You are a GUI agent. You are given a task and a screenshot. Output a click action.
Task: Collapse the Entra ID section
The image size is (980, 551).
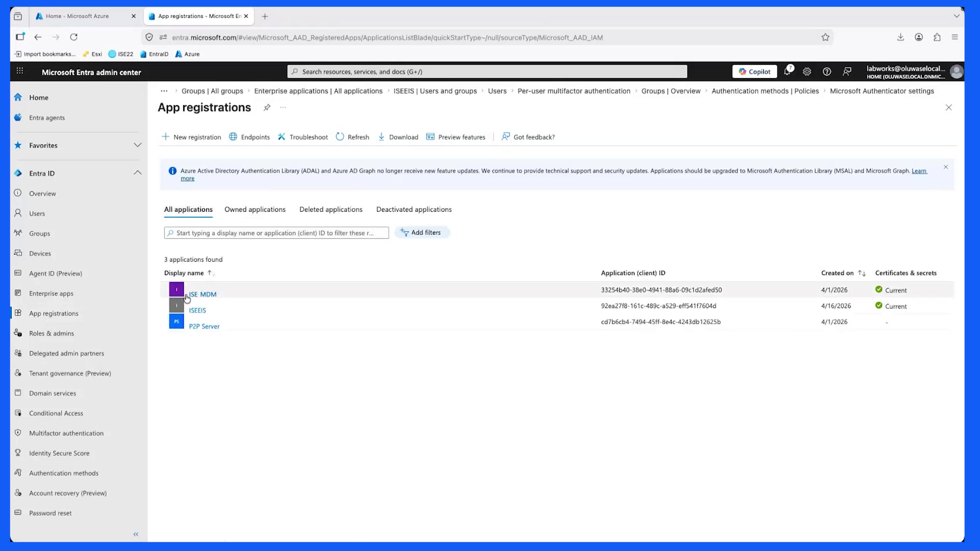pos(137,173)
